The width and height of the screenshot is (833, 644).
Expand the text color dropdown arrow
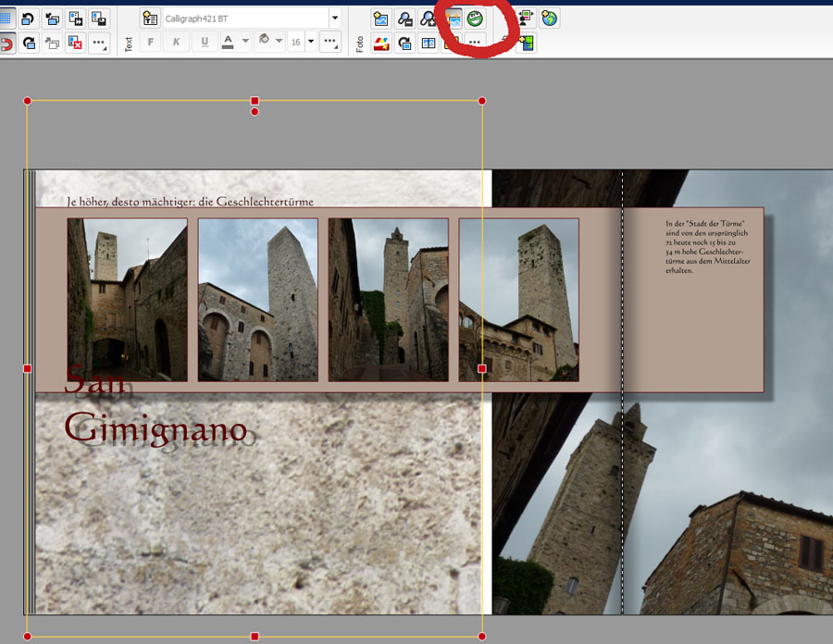click(245, 43)
